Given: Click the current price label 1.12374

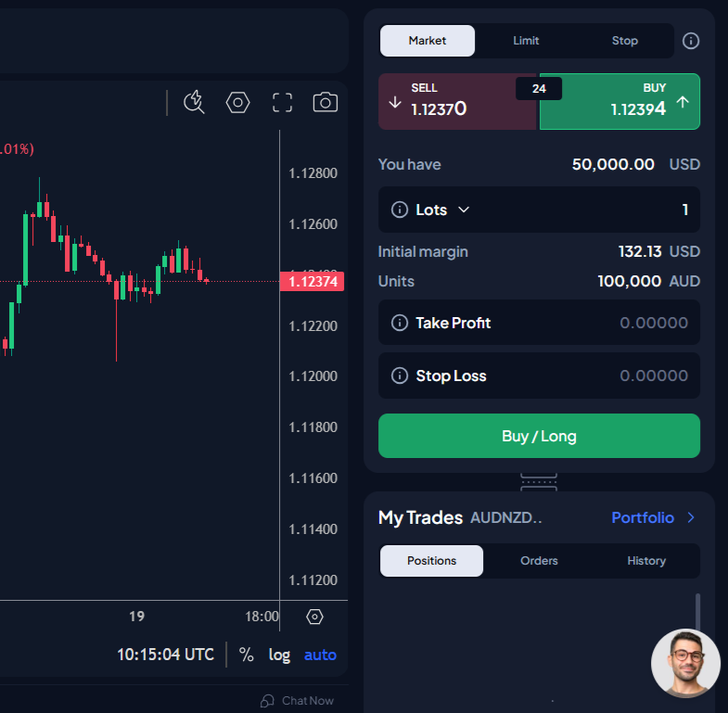Looking at the screenshot, I should (x=312, y=281).
